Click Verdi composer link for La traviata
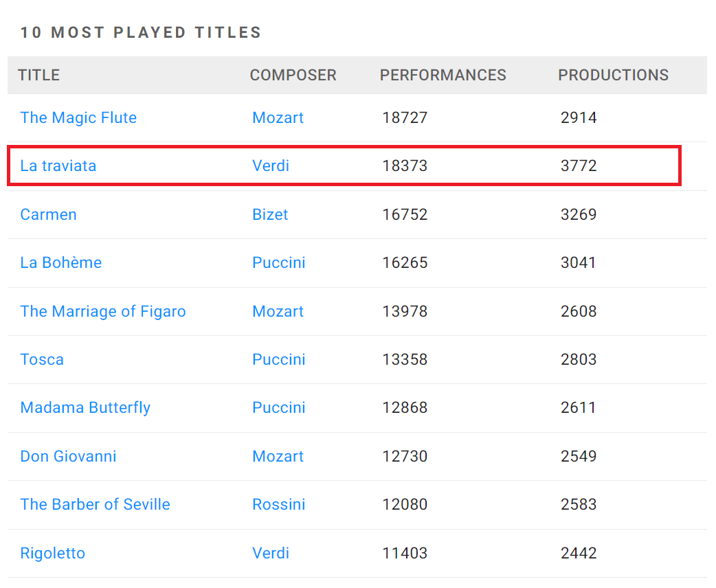 pos(271,166)
